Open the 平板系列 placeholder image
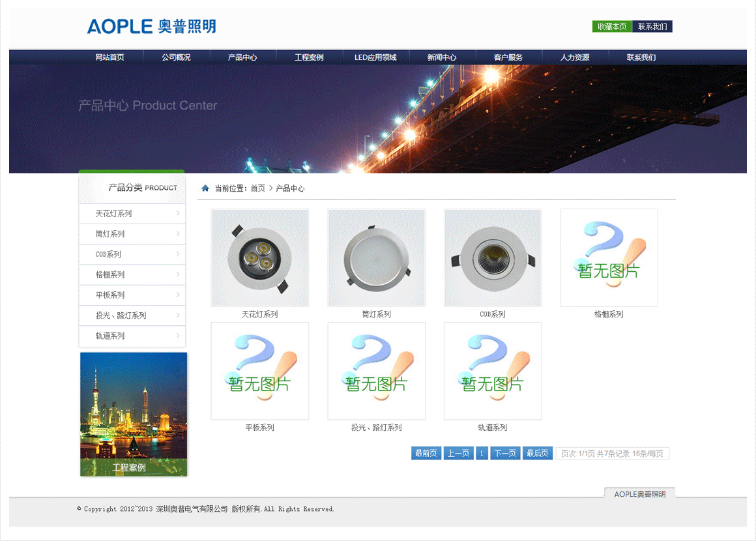 pyautogui.click(x=260, y=371)
